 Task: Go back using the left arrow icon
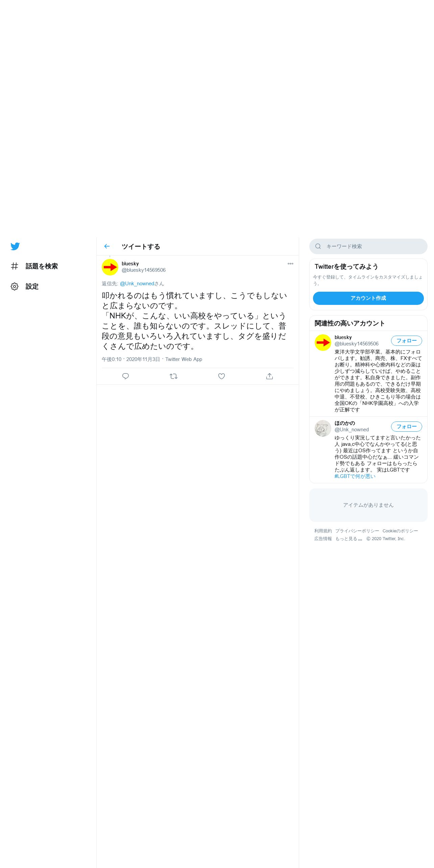(107, 246)
